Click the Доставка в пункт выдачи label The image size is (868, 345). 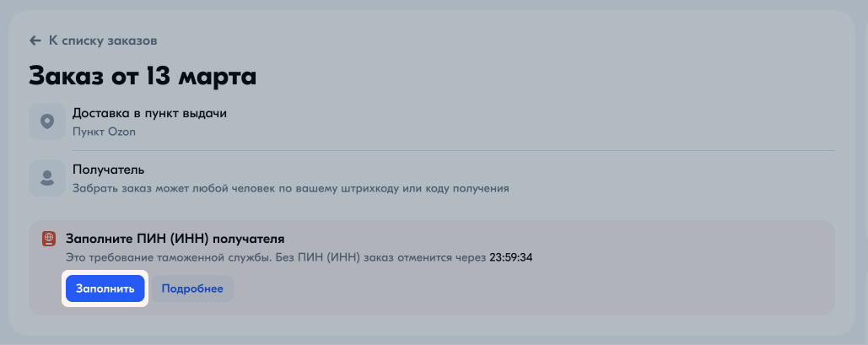pyautogui.click(x=149, y=114)
